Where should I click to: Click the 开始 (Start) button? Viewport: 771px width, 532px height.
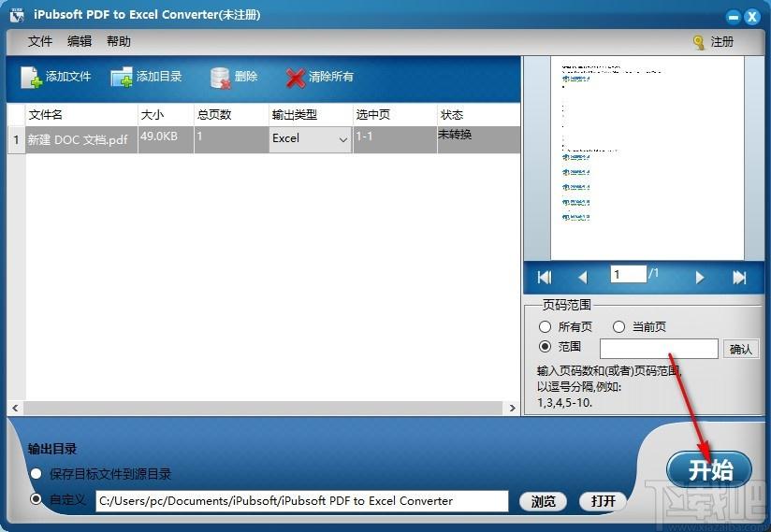click(709, 469)
